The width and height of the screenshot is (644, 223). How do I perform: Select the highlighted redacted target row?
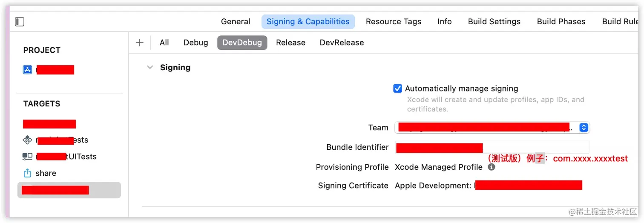pyautogui.click(x=69, y=190)
